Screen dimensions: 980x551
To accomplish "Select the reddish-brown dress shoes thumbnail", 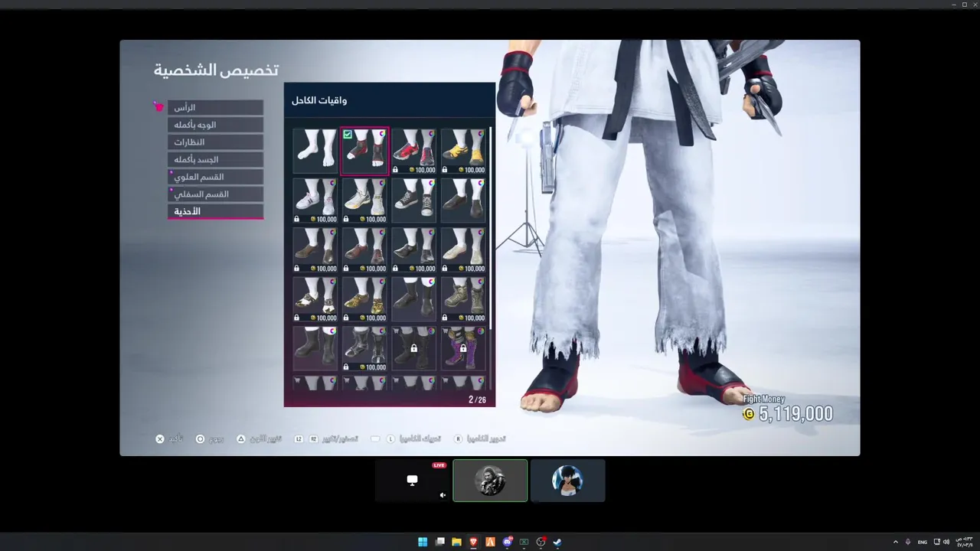I will [x=364, y=250].
